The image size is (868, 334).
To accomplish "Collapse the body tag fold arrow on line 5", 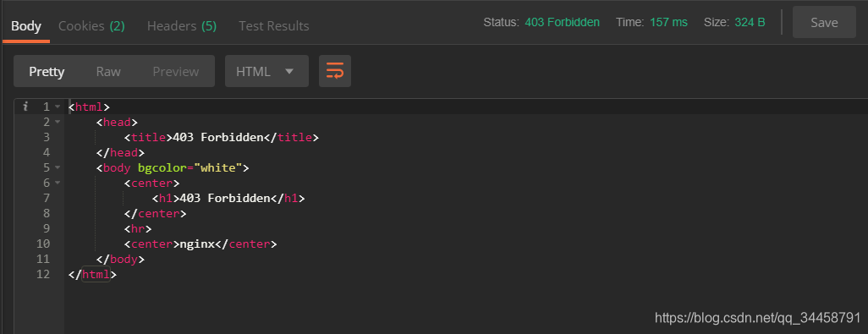I will coord(58,167).
